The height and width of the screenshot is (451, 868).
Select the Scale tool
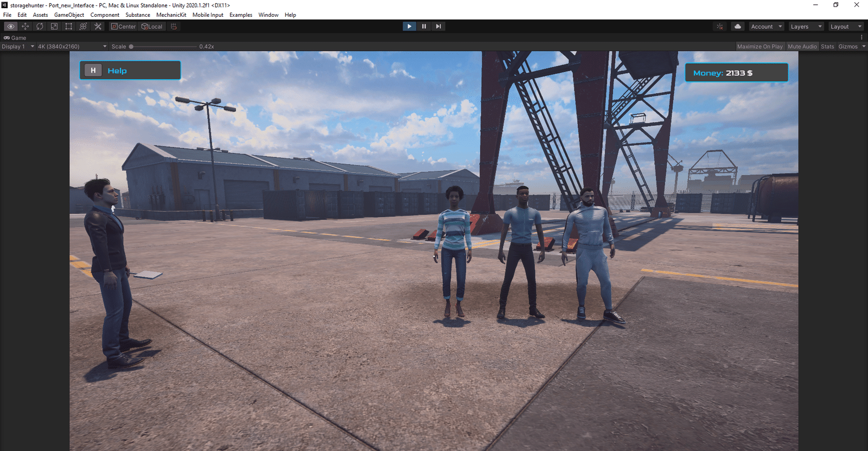[54, 26]
